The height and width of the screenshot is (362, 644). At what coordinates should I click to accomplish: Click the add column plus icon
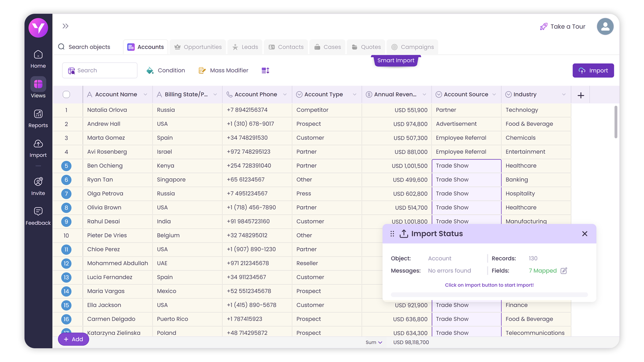(x=581, y=96)
